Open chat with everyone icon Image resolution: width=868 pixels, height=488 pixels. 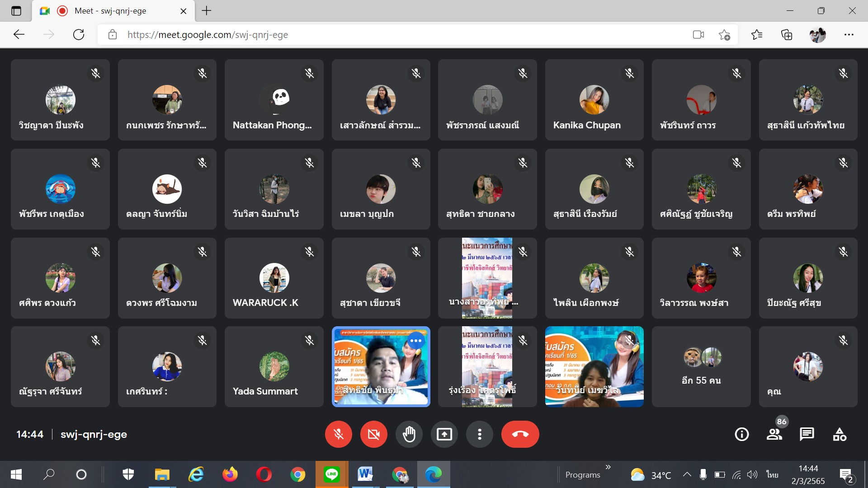(807, 434)
